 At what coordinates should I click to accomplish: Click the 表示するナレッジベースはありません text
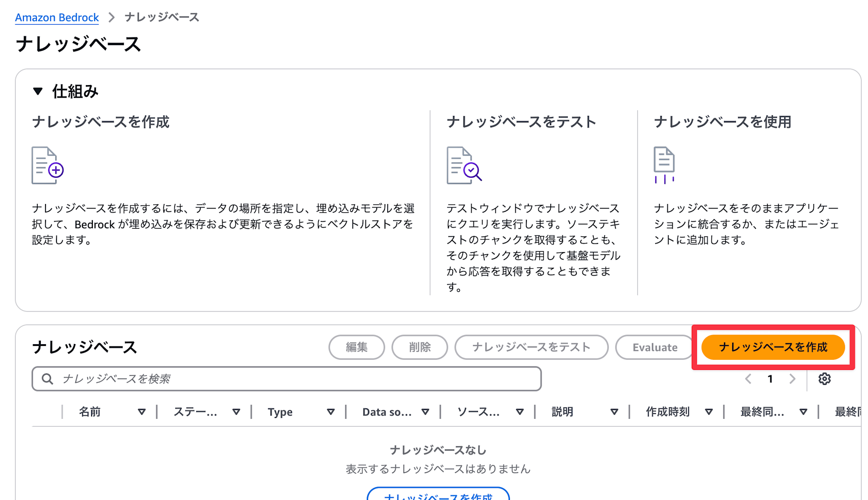[x=438, y=469]
